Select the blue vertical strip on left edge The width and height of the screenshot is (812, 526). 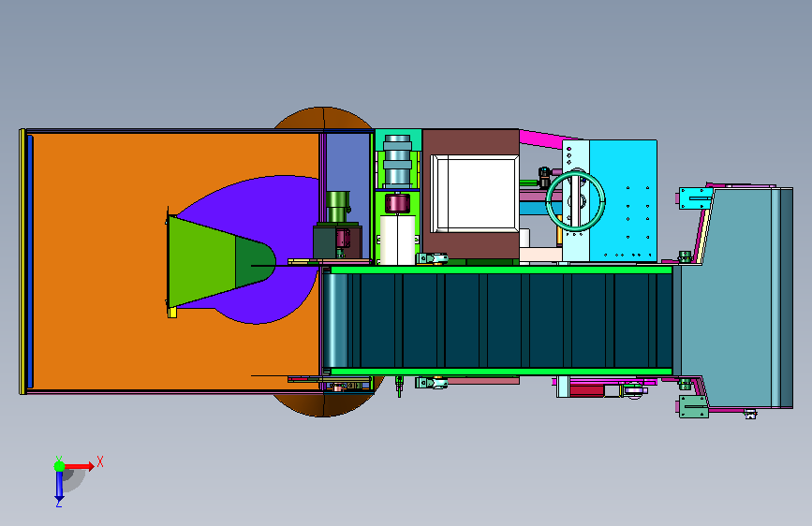[30, 261]
